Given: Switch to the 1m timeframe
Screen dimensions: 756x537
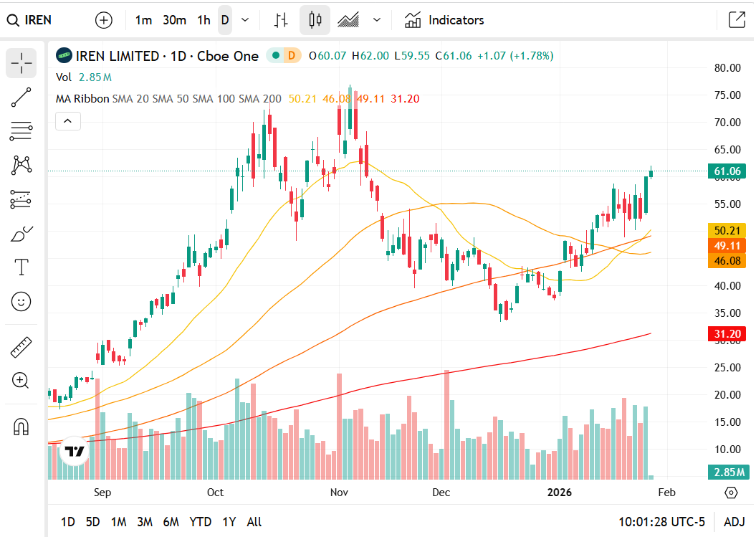Looking at the screenshot, I should [143, 20].
